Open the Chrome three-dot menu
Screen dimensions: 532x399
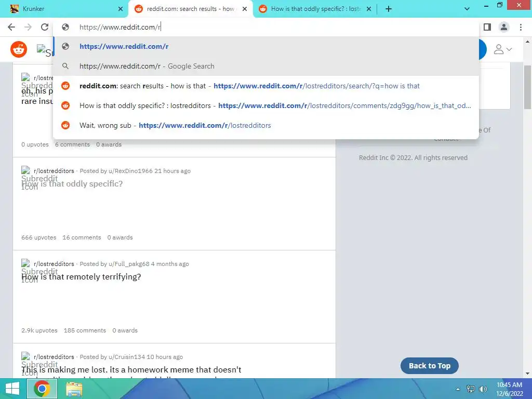(521, 27)
